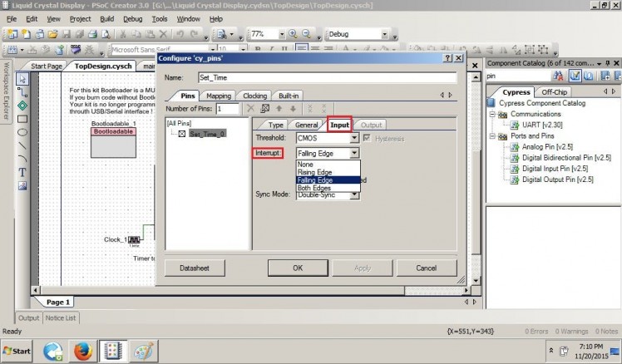Open the Output panel tab
The height and width of the screenshot is (364, 622).
[28, 318]
